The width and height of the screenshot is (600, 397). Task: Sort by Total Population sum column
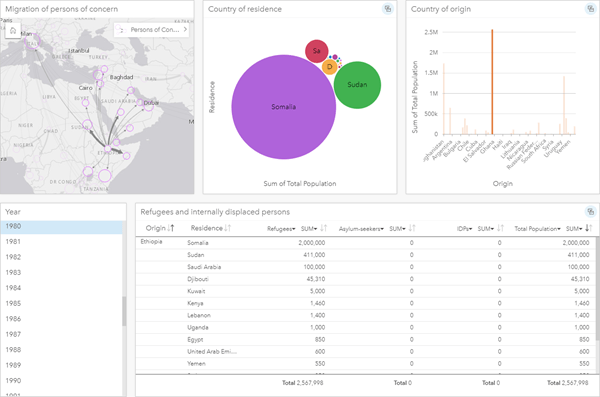(x=589, y=228)
